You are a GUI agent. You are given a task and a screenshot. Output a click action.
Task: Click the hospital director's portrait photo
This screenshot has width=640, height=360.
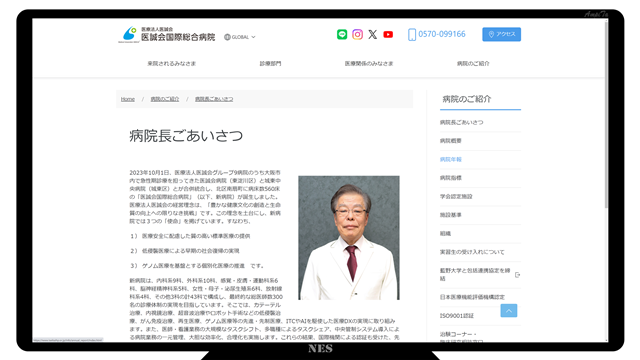pos(349,238)
